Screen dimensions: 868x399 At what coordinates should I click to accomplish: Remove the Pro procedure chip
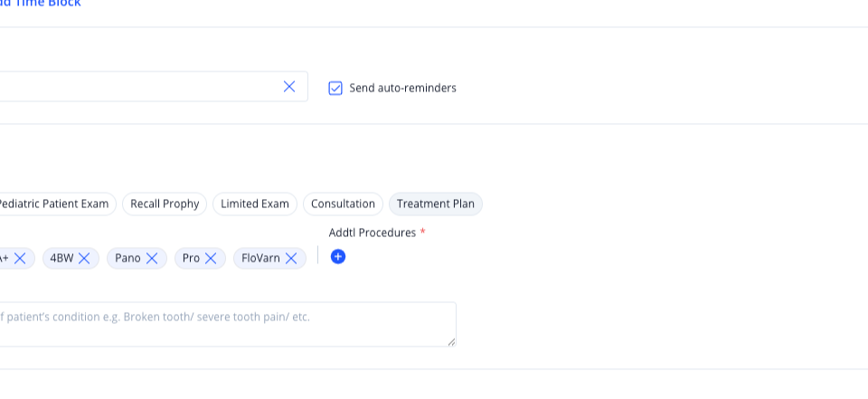[211, 258]
